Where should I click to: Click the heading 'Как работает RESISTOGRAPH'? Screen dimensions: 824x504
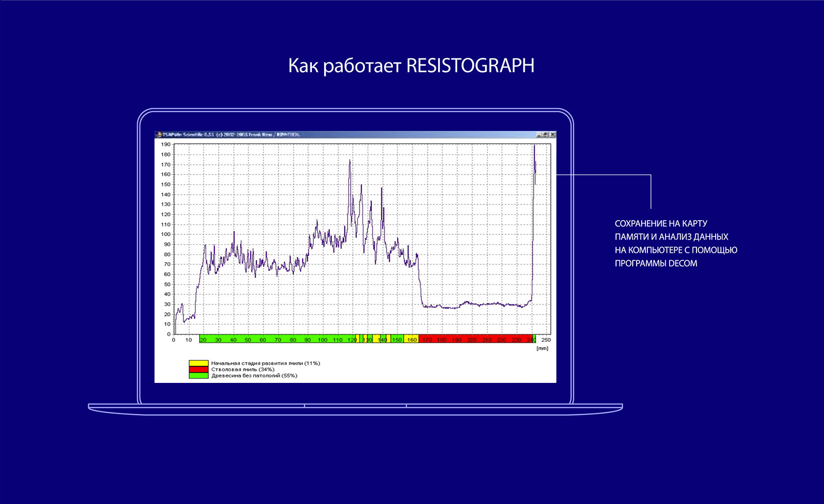tap(411, 66)
